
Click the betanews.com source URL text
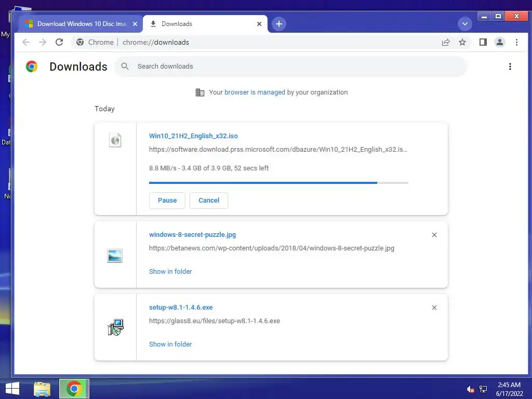click(271, 248)
